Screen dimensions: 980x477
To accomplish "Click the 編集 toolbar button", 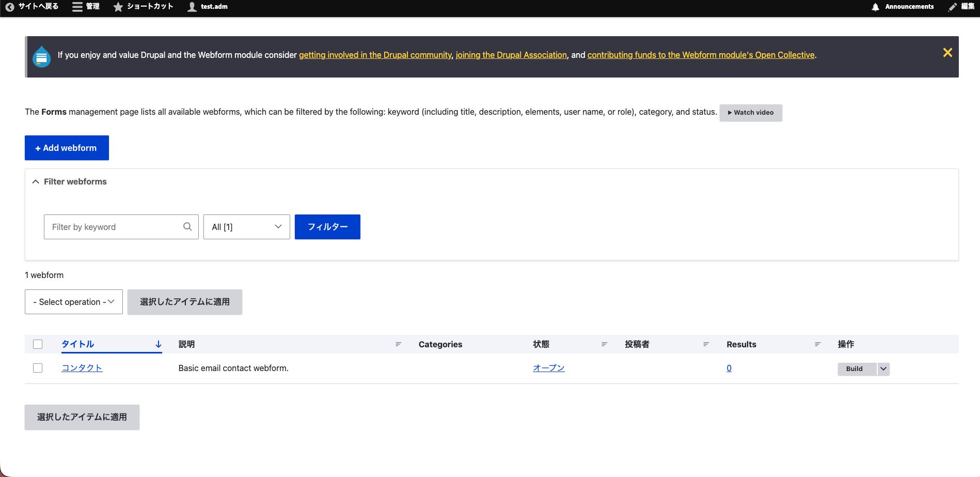I will click(961, 7).
